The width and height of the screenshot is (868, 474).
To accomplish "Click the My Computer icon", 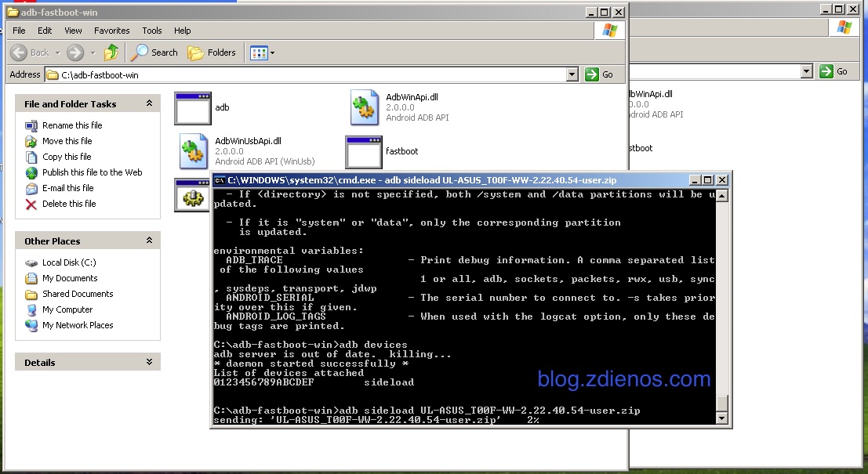I will point(31,309).
